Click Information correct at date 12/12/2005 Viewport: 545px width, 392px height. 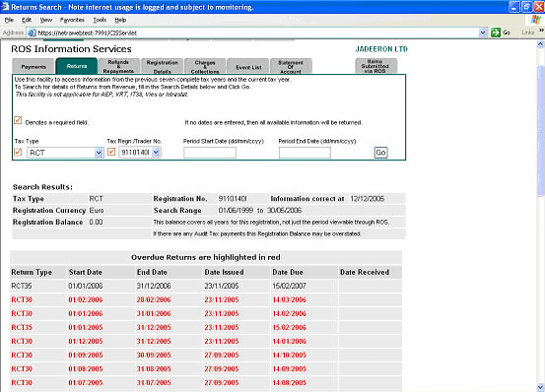pyautogui.click(x=368, y=199)
